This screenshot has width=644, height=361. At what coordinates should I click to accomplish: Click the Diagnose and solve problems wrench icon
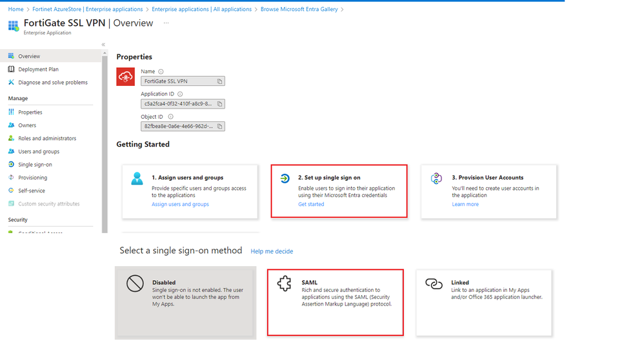(x=11, y=82)
